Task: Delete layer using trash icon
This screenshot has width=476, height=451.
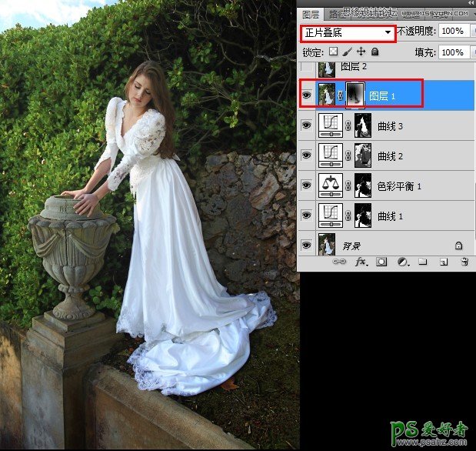Action: tap(463, 262)
